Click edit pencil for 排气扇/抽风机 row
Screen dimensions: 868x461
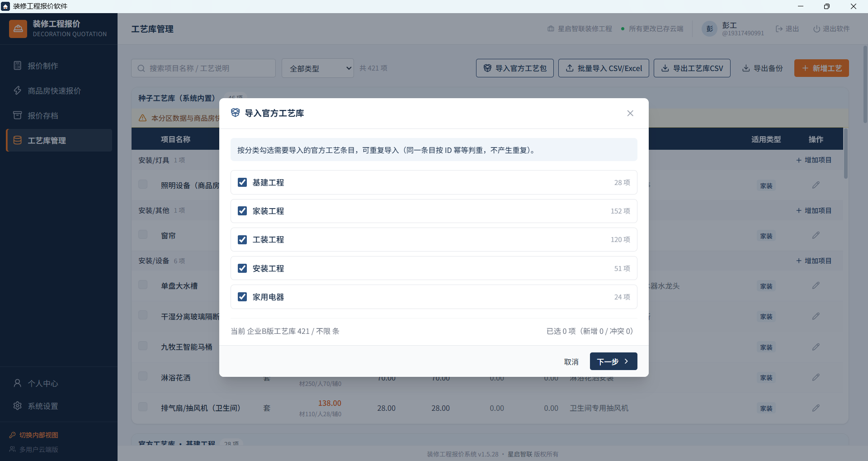pyautogui.click(x=816, y=408)
